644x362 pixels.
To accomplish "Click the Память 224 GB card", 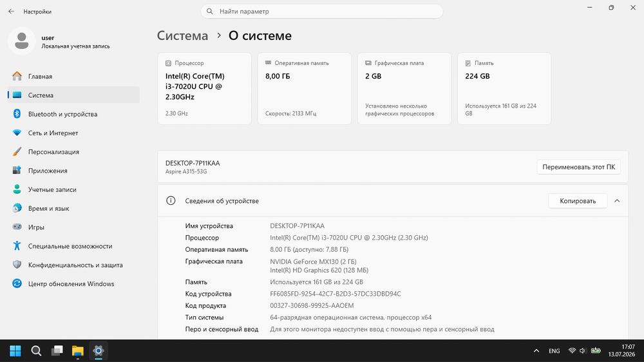I will [x=504, y=88].
